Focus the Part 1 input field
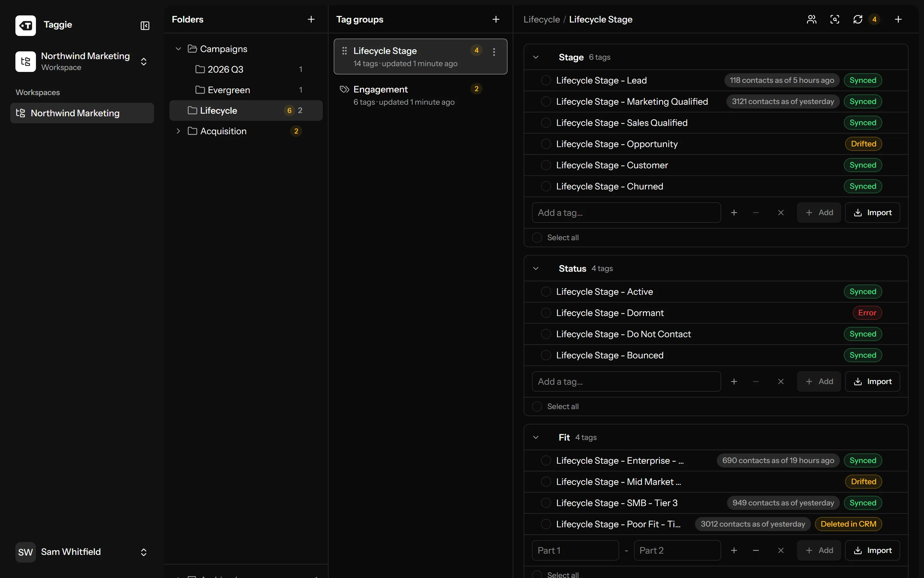This screenshot has height=578, width=924. 575,550
